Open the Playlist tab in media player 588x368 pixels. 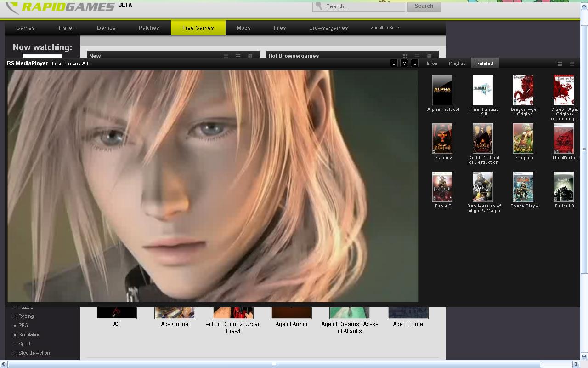pyautogui.click(x=457, y=63)
